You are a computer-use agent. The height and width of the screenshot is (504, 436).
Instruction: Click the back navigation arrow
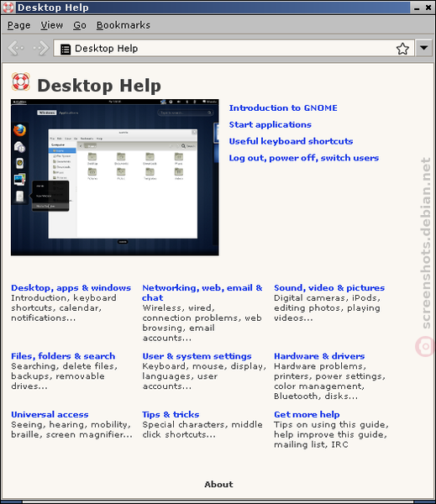(16, 49)
